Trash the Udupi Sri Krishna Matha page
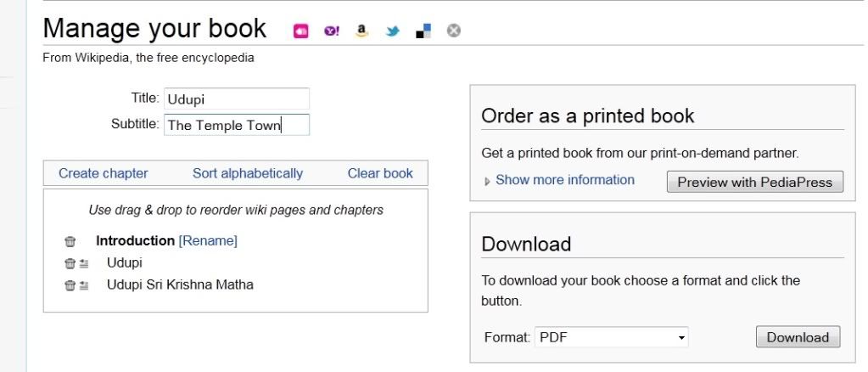 click(70, 285)
